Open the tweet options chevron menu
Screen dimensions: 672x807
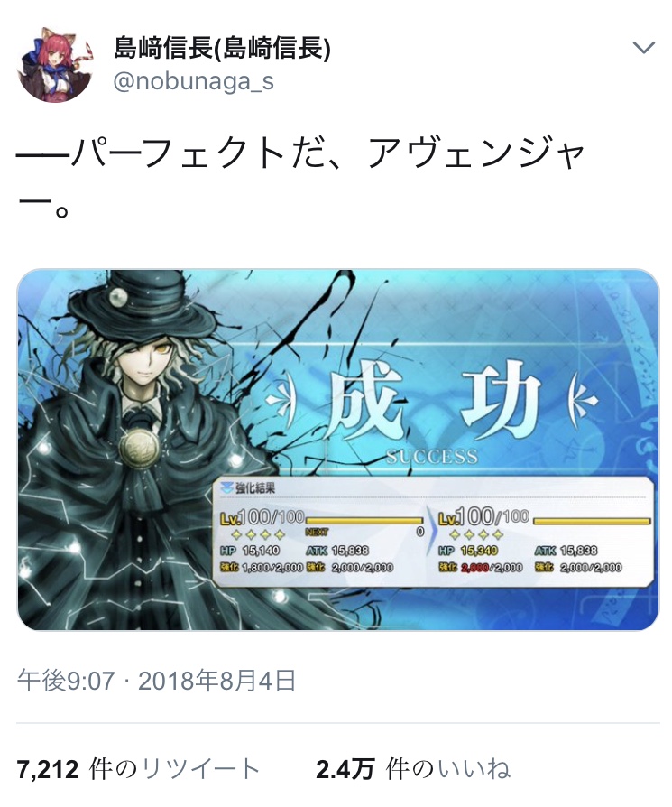tap(643, 48)
